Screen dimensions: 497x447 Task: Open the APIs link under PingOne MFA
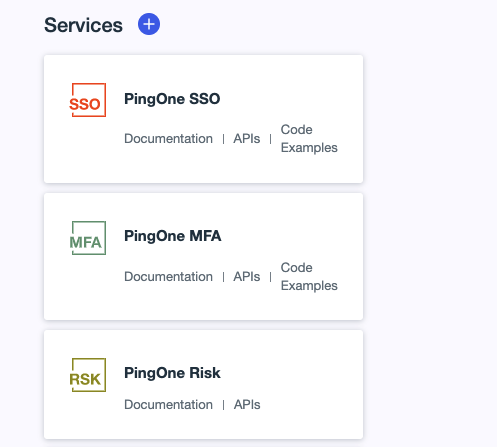click(247, 277)
